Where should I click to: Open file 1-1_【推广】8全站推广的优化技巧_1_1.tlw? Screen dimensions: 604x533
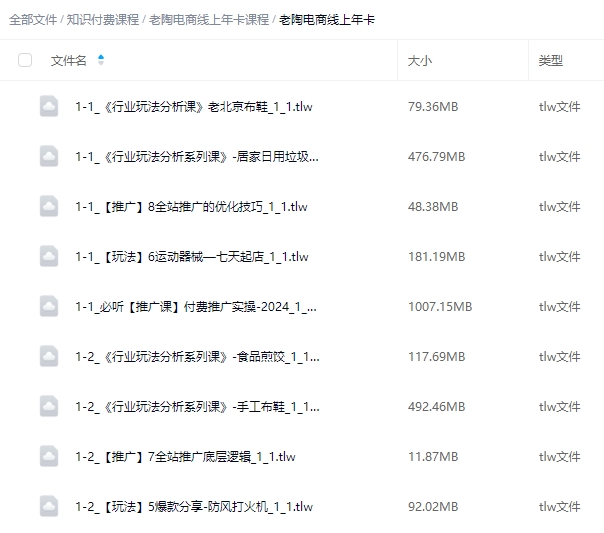191,207
